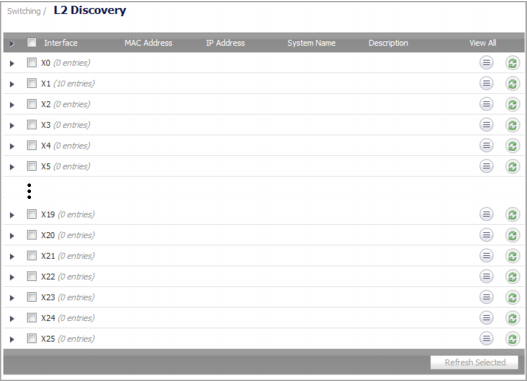Open details list icon for X4 row
Image resolution: width=527 pixels, height=381 pixels.
pos(486,145)
